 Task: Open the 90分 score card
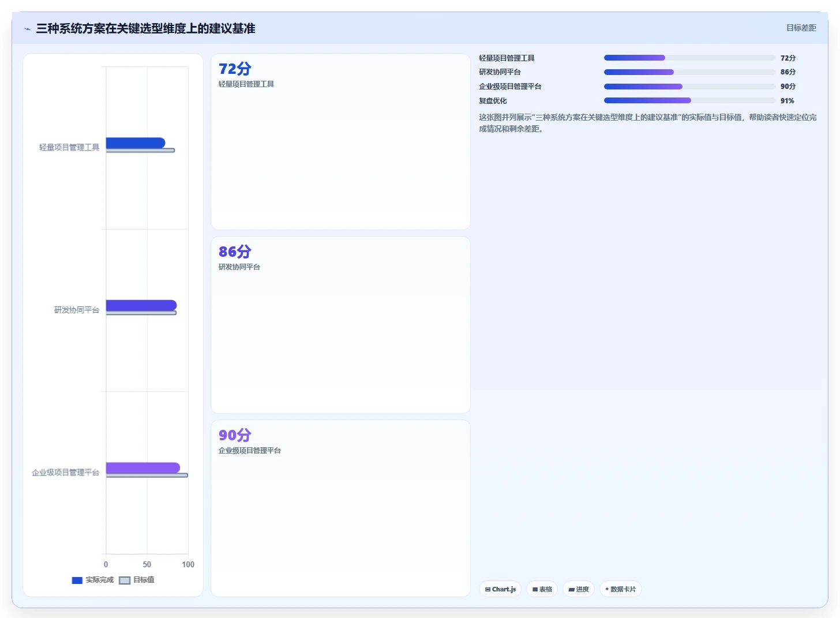coord(340,508)
